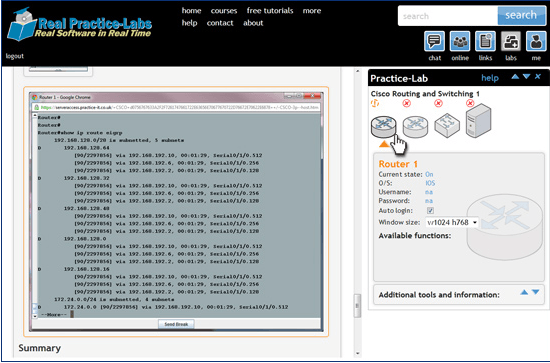Close the Practice-Lab panel
The width and height of the screenshot is (550, 363).
click(x=538, y=76)
